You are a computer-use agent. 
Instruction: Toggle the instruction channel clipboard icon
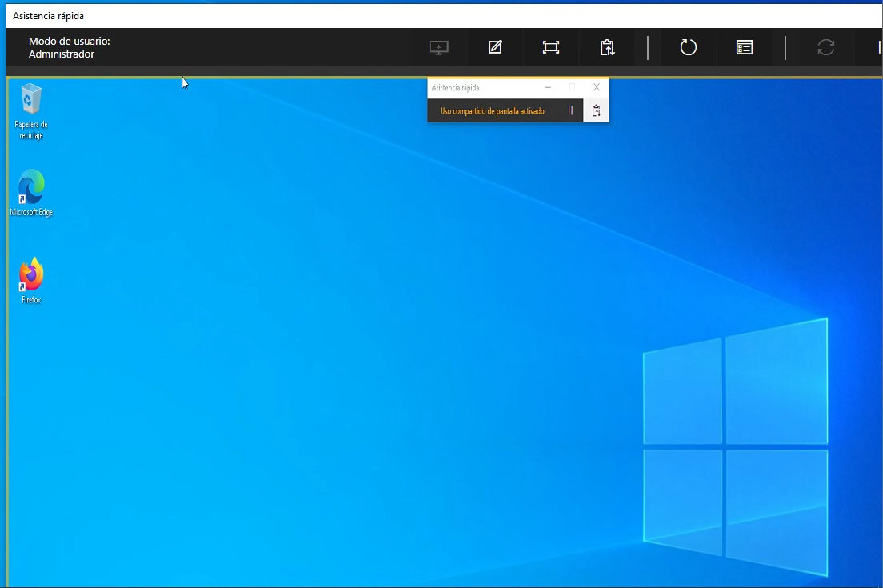pos(607,47)
